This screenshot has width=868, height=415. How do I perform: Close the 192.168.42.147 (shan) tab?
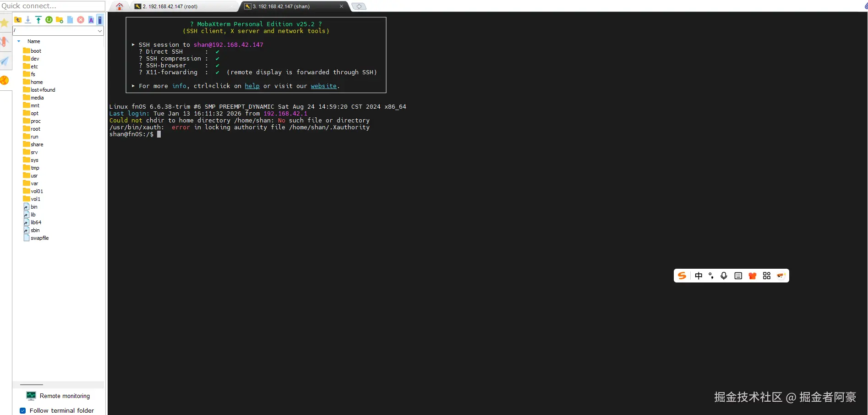click(x=341, y=6)
